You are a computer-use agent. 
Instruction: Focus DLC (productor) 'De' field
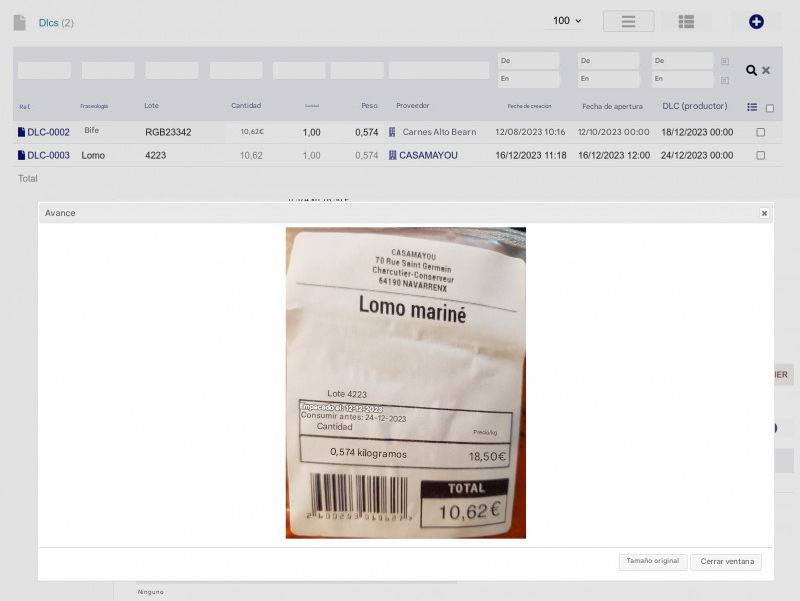click(x=682, y=61)
